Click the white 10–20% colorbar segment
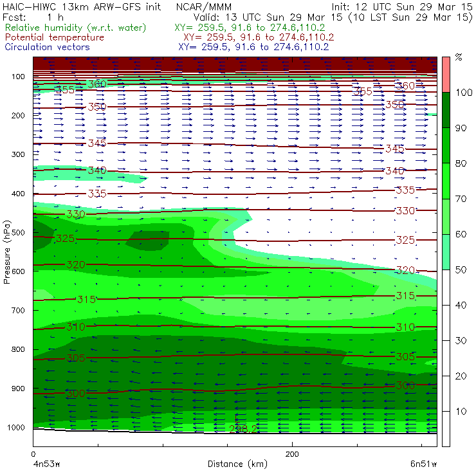Image resolution: width=476 pixels, height=476 pixels. point(446,394)
